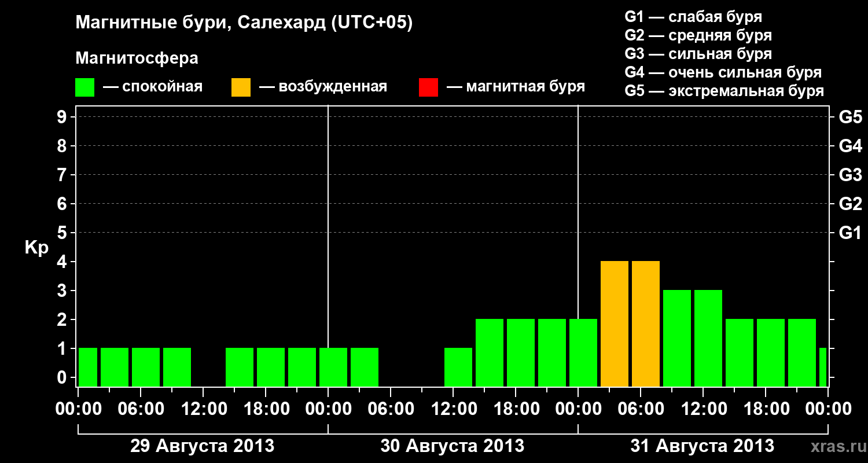Click the first orange Kp 4 bar
This screenshot has width=868, height=463.
point(615,324)
